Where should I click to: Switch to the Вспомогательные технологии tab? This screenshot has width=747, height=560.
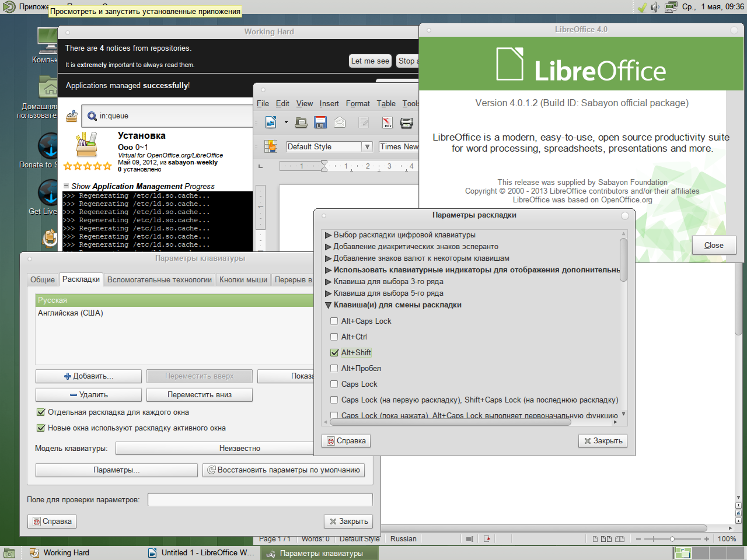[159, 280]
